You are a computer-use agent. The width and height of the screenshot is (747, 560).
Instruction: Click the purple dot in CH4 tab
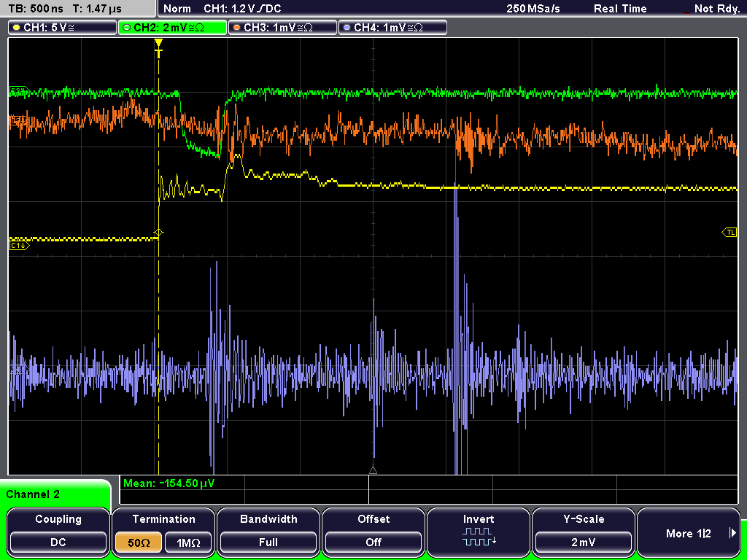coord(347,28)
